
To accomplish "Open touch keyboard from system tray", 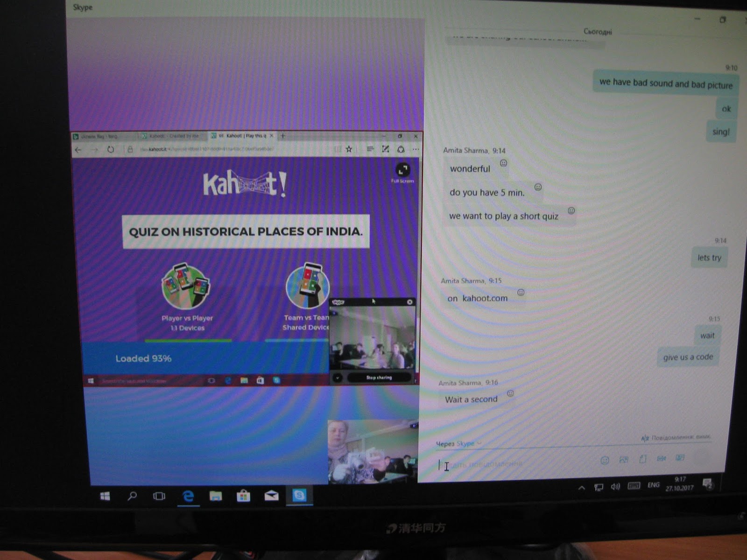I will 634,486.
